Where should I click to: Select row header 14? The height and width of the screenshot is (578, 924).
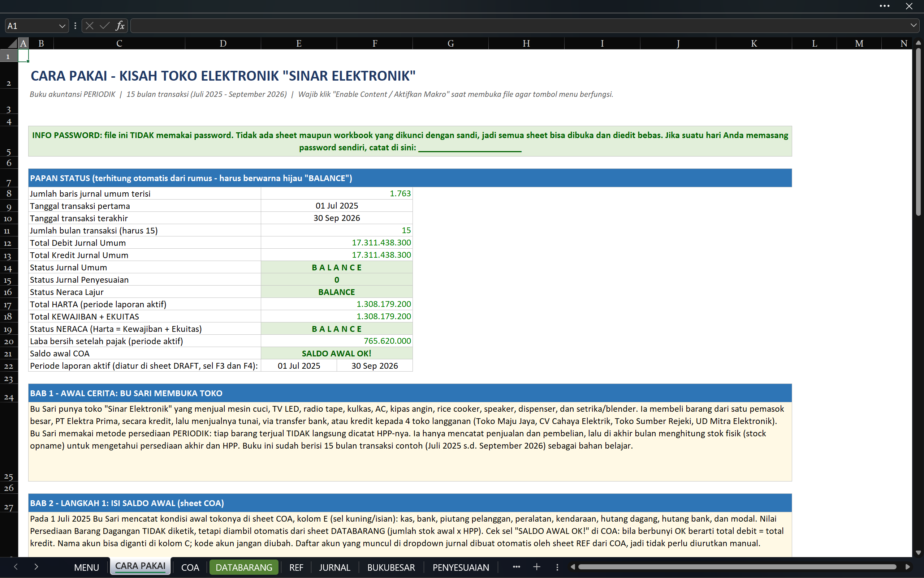click(8, 268)
